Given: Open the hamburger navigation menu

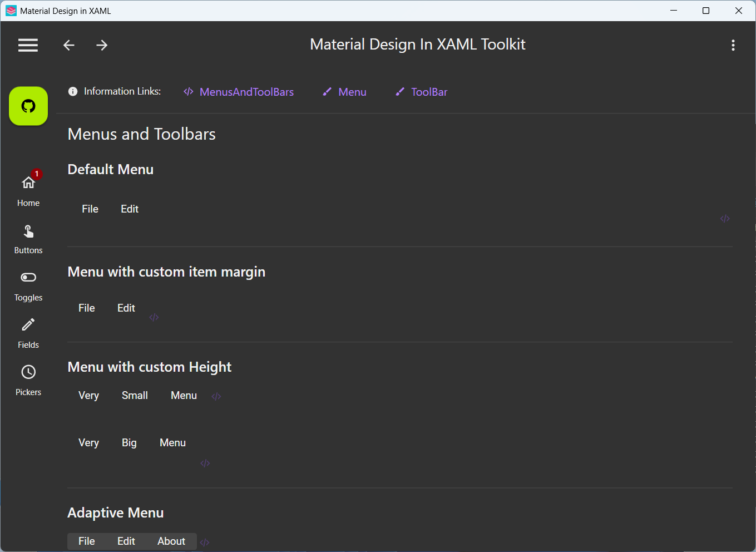Looking at the screenshot, I should click(28, 45).
